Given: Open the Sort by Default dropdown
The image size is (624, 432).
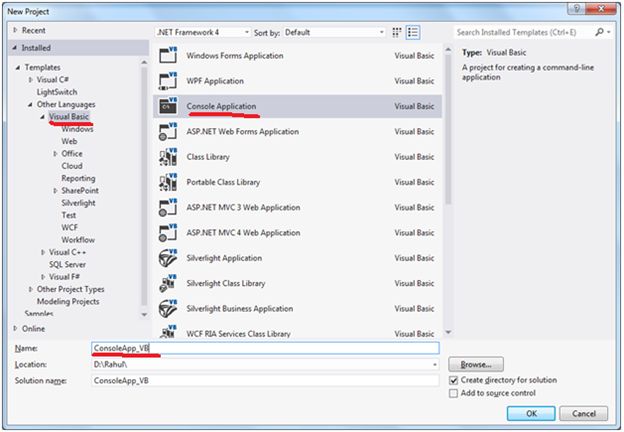Looking at the screenshot, I should click(334, 32).
